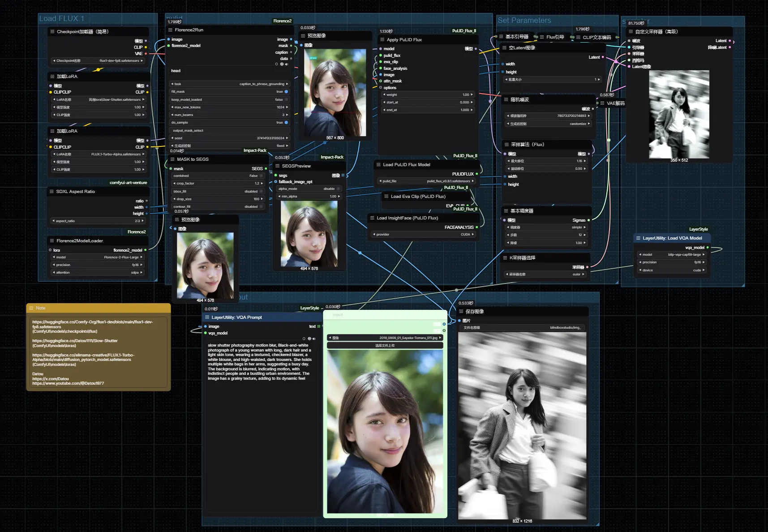
Task: Click the 832 × 1216 saved output image
Action: (522, 425)
